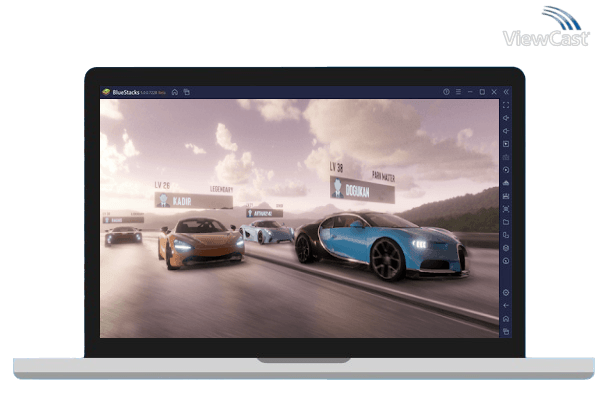
Task: Collapse the sidebar with double-arrow icon
Action: 506,92
